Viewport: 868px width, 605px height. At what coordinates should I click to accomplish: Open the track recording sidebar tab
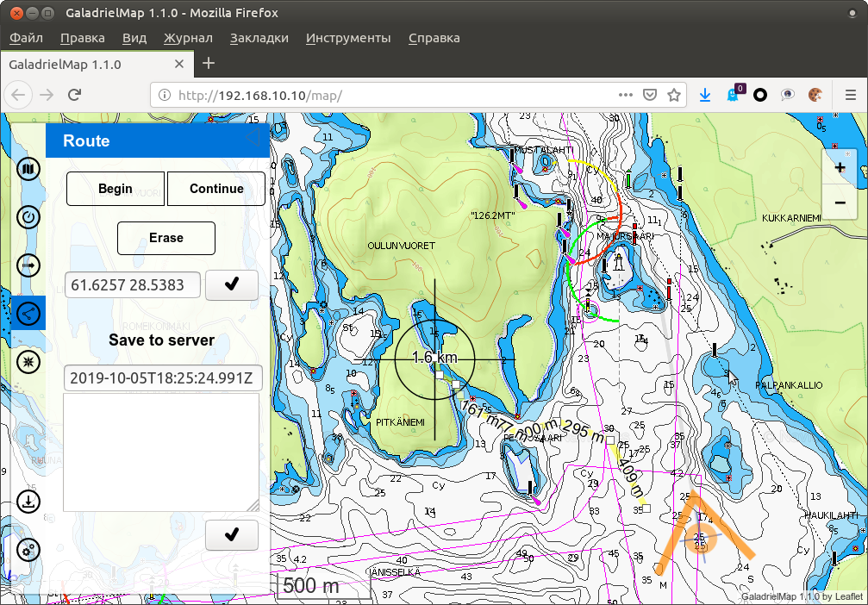28,265
